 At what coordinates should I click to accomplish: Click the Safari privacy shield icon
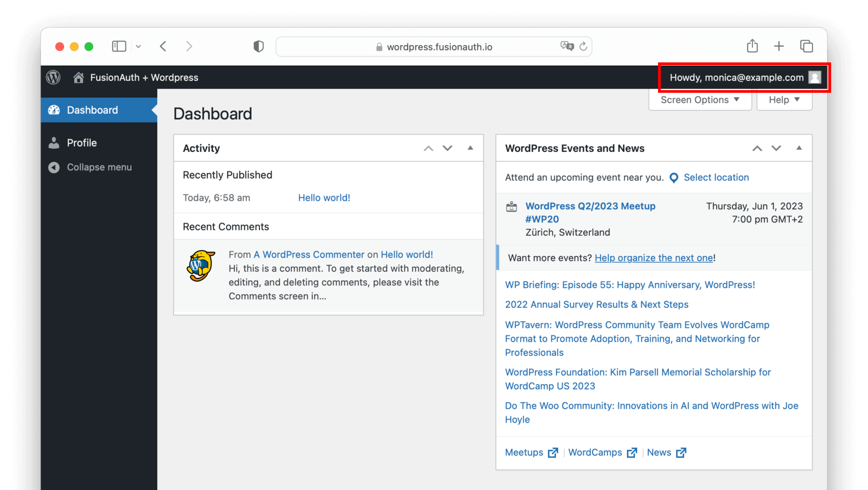pos(259,47)
